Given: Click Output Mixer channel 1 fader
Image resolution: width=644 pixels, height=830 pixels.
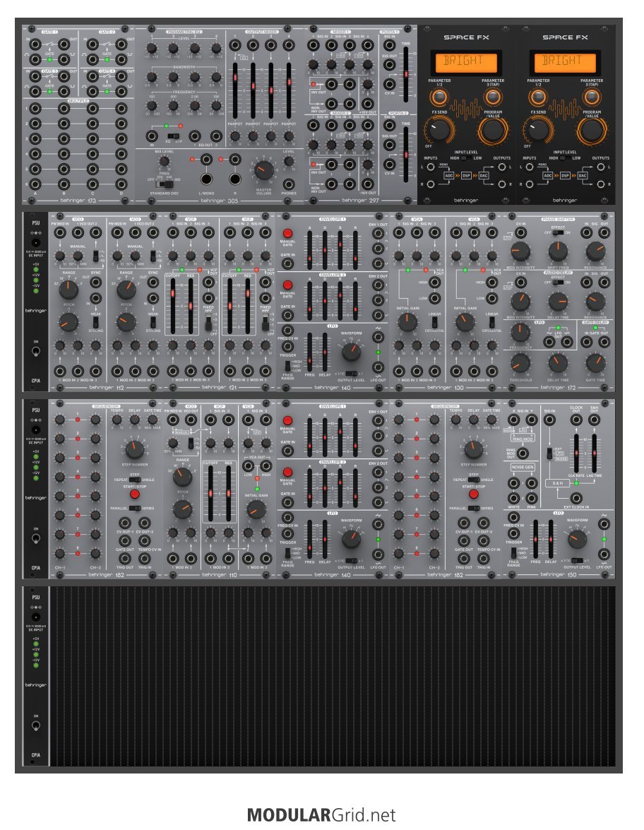Looking at the screenshot, I should [x=235, y=90].
